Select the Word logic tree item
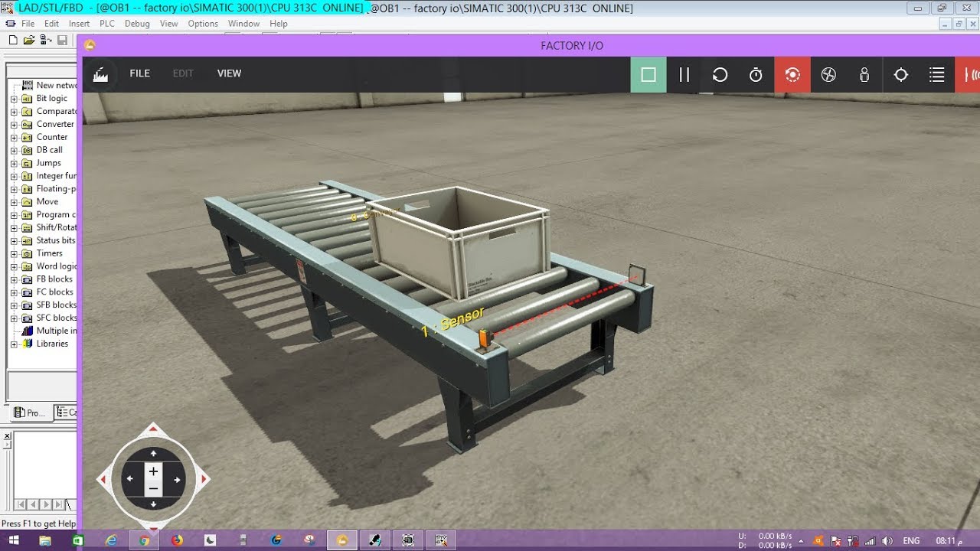This screenshot has height=551, width=980. pos(57,266)
